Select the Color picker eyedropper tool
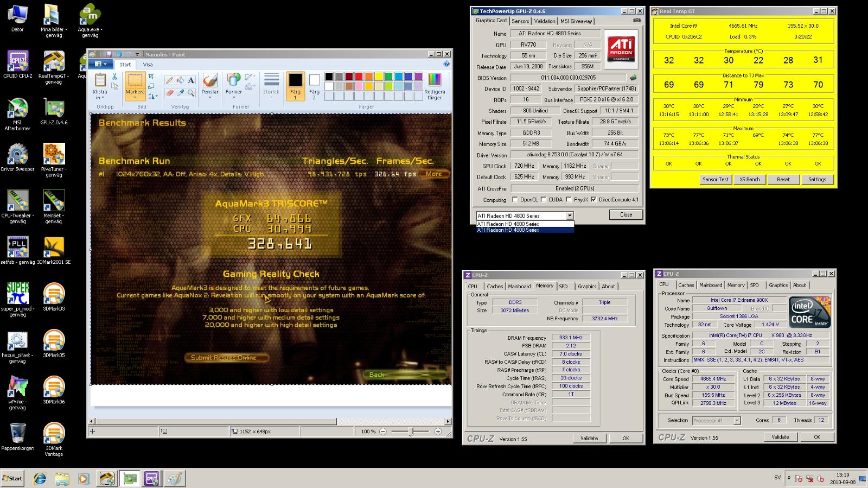This screenshot has height=488, width=868. pyautogui.click(x=180, y=93)
